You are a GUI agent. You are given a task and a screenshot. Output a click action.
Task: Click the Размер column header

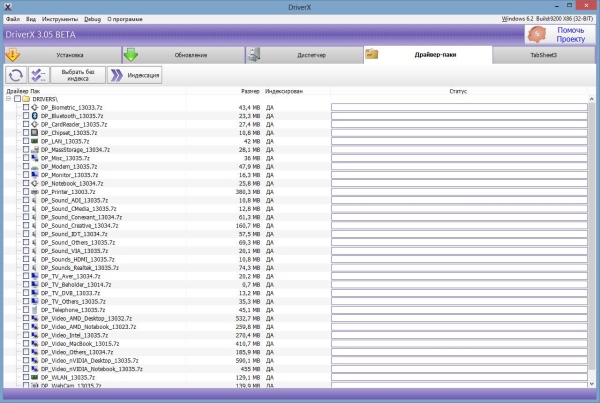tap(250, 91)
